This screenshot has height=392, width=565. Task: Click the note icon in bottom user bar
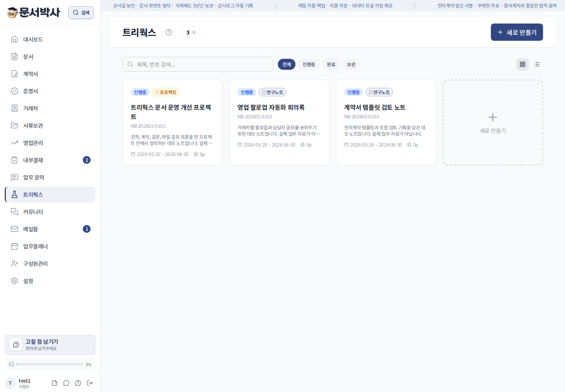[x=55, y=383]
